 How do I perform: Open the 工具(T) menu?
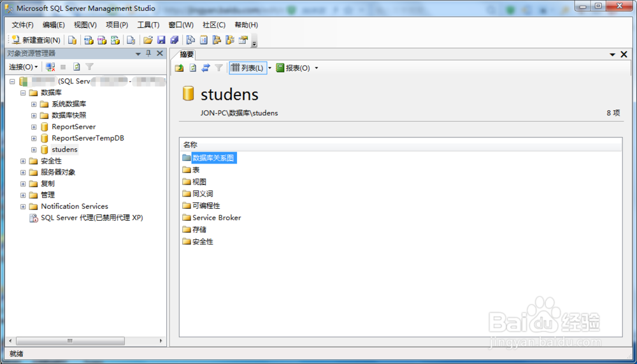click(x=148, y=25)
